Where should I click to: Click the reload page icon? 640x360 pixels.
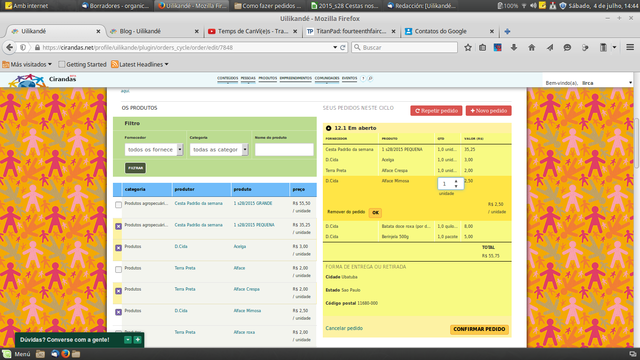[x=343, y=47]
